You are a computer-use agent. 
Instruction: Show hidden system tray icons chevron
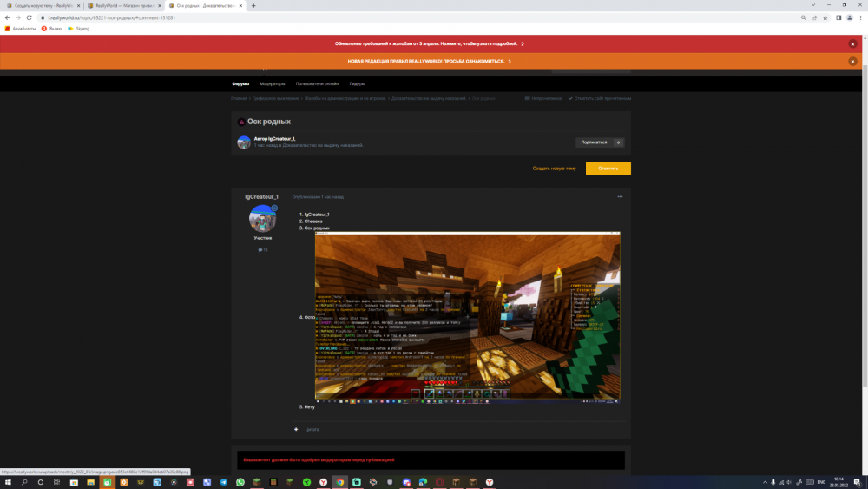(765, 482)
